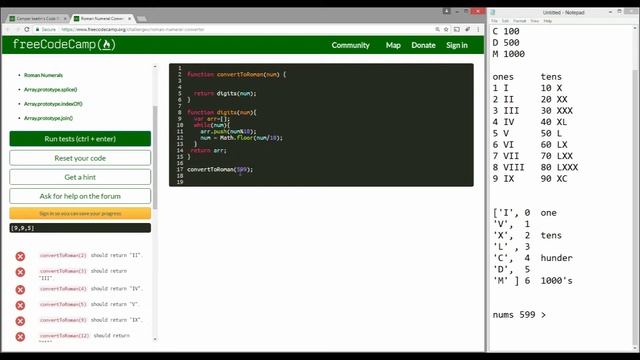Close the Roman Numeral Converter tab
This screenshot has width=640, height=360.
click(130, 19)
